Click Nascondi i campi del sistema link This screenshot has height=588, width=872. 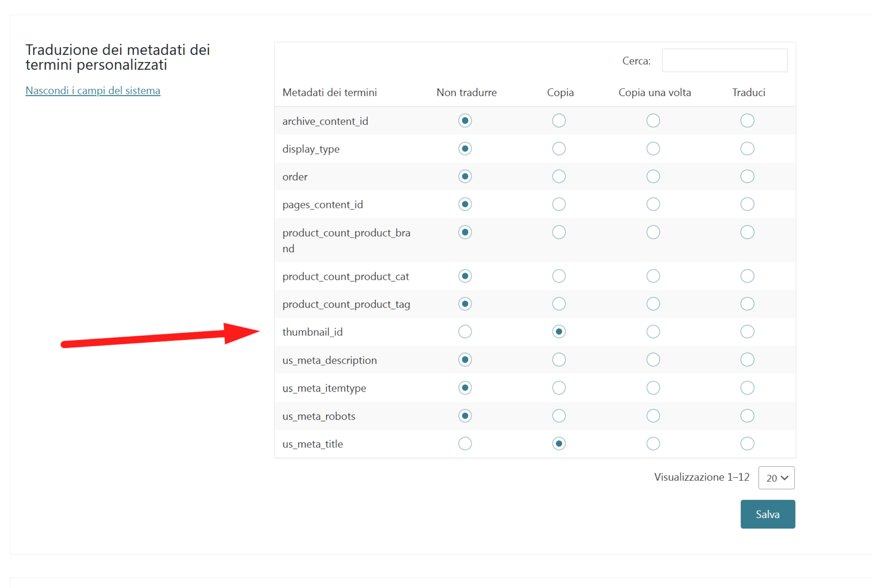point(93,91)
